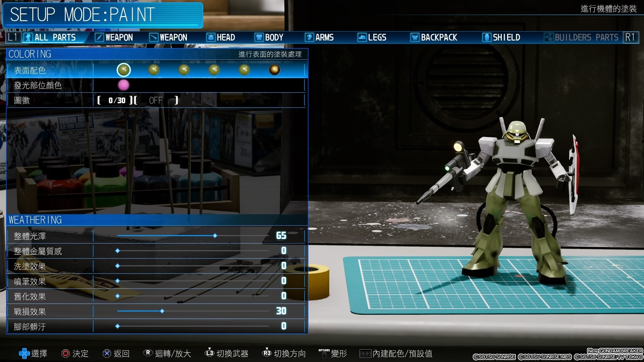Click the cross 返回 back button
This screenshot has height=362, width=644.
tap(116, 353)
